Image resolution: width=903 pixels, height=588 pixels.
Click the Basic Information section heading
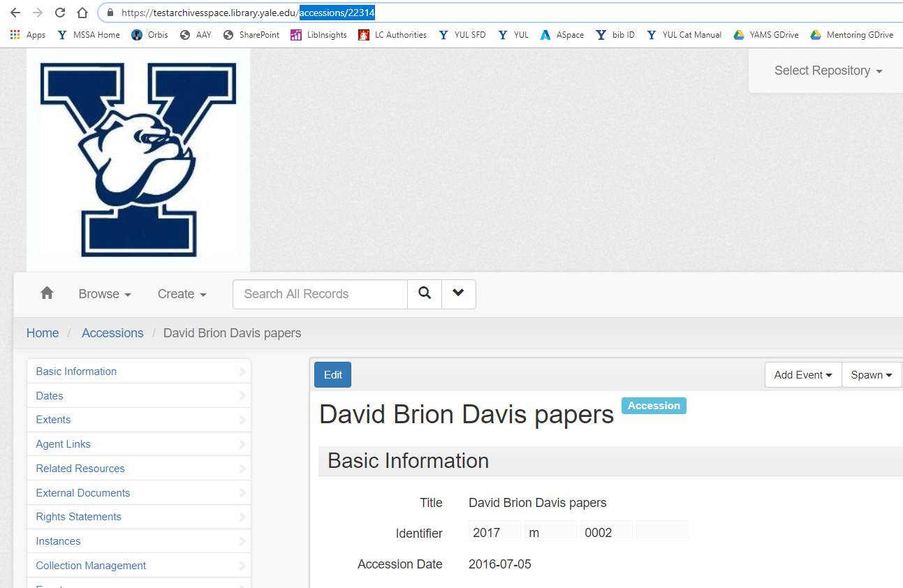[409, 461]
